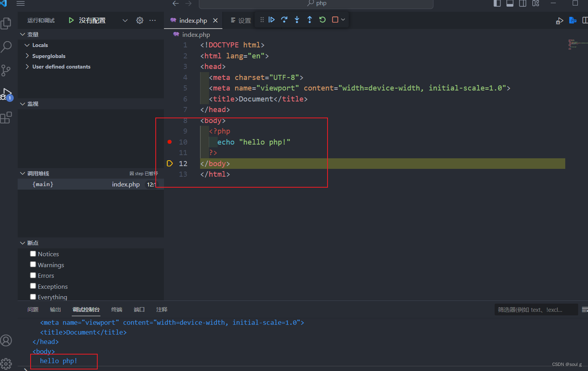Collapse the 监视 section
This screenshot has width=588, height=371.
click(x=23, y=104)
